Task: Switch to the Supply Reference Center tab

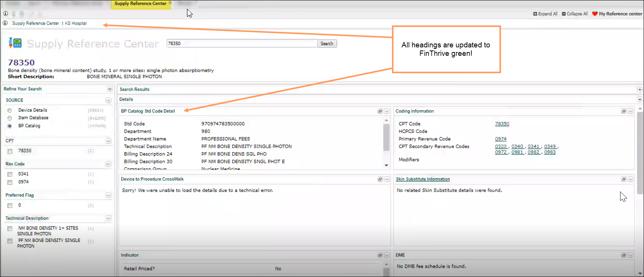Action: (x=140, y=4)
